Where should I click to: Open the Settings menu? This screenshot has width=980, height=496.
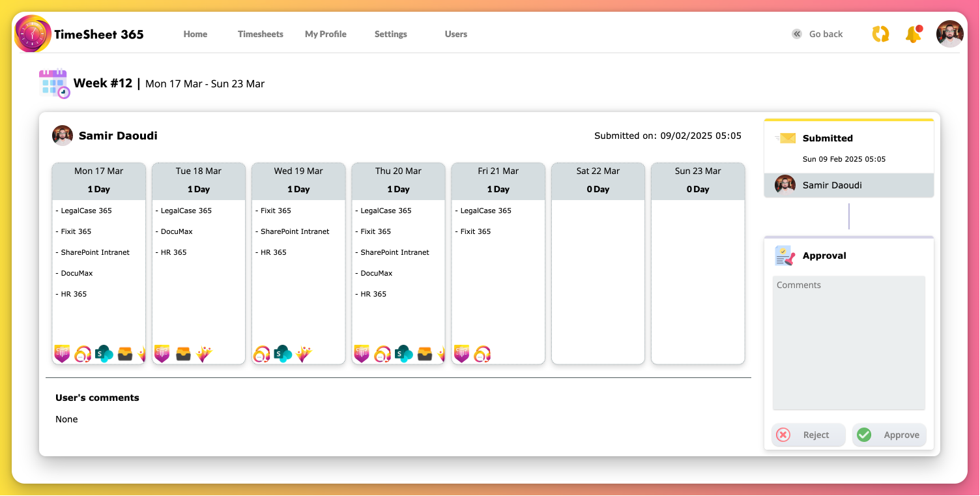[391, 34]
